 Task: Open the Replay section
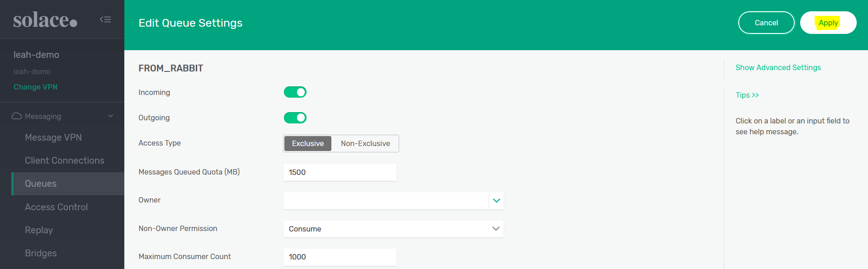point(39,230)
